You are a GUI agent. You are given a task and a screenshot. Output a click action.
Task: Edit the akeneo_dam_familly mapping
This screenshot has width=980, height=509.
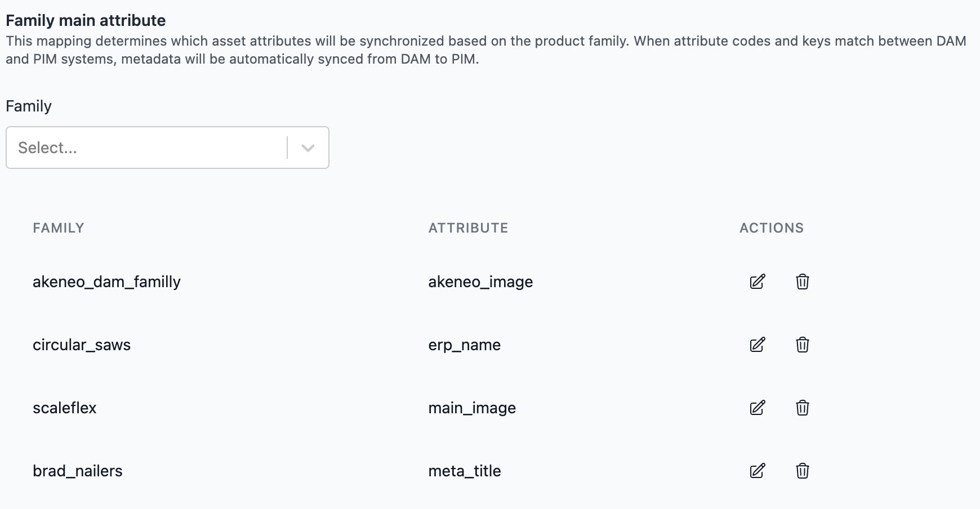[758, 282]
